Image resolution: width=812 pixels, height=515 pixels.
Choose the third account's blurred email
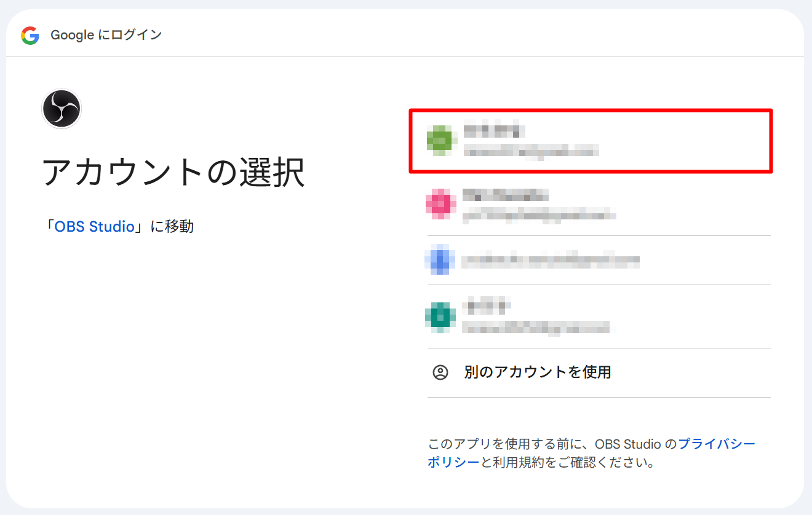551,261
